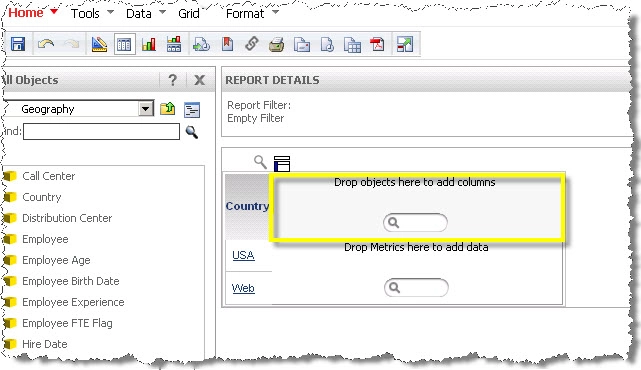Screen dimensions: 641x370
Task: Export report to PDF icon
Action: coord(377,44)
